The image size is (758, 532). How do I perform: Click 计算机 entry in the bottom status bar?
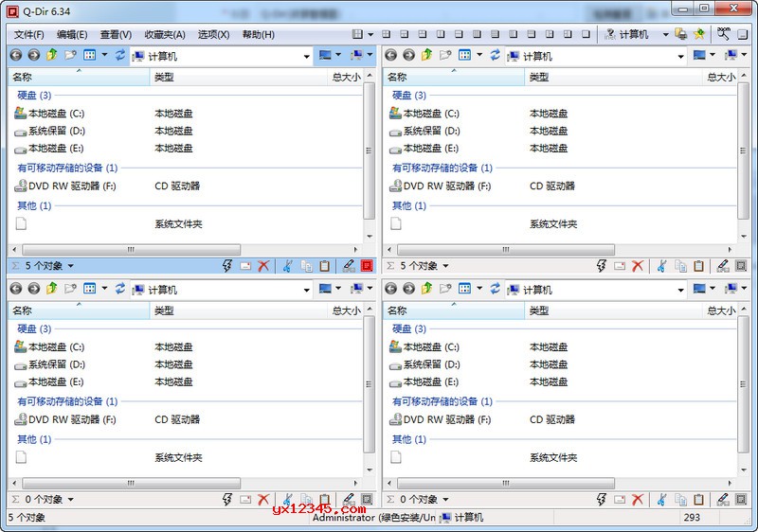462,518
